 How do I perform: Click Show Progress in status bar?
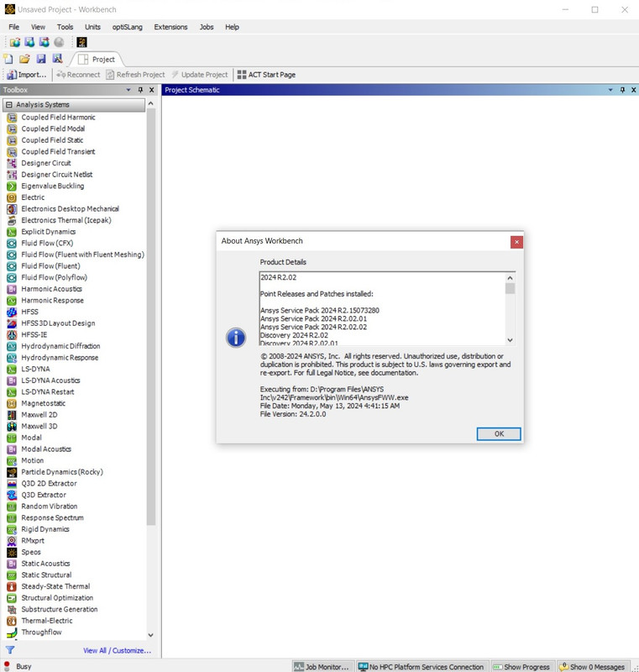coord(522,667)
